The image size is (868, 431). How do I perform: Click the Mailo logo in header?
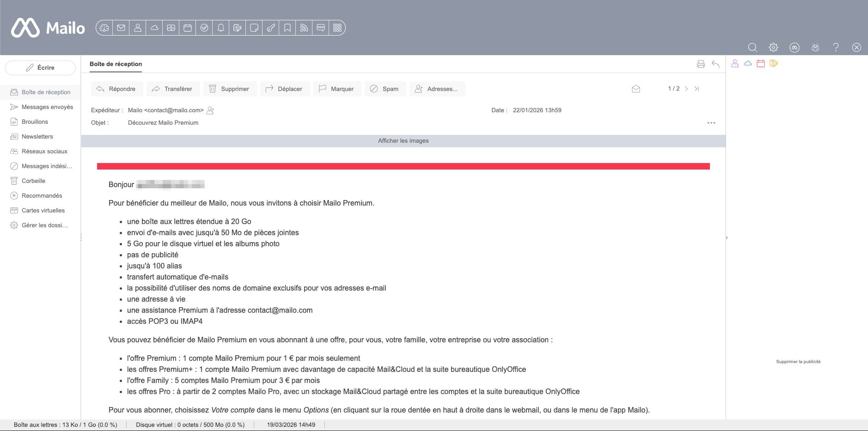click(48, 28)
